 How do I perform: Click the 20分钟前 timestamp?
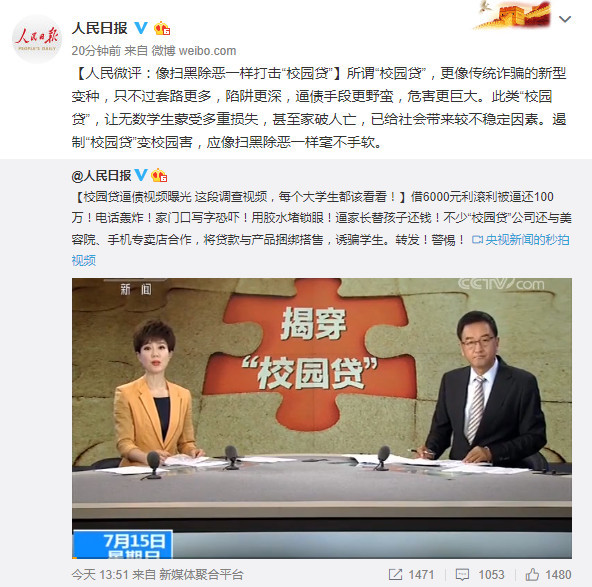point(96,51)
